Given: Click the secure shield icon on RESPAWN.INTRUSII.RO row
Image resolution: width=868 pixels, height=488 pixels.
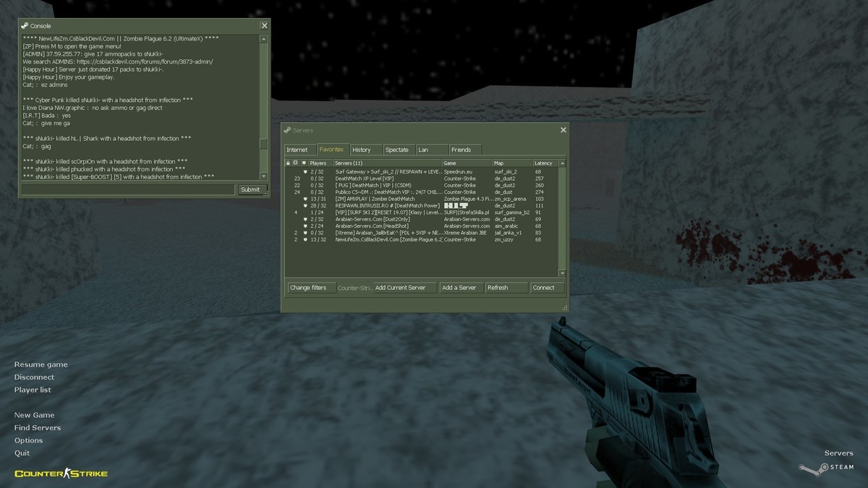Looking at the screenshot, I should click(x=305, y=206).
